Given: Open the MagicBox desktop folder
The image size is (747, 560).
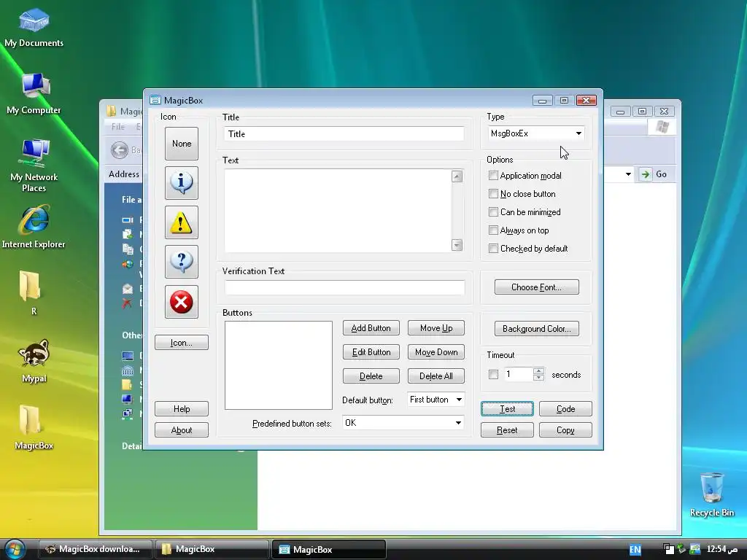Looking at the screenshot, I should click(34, 427).
